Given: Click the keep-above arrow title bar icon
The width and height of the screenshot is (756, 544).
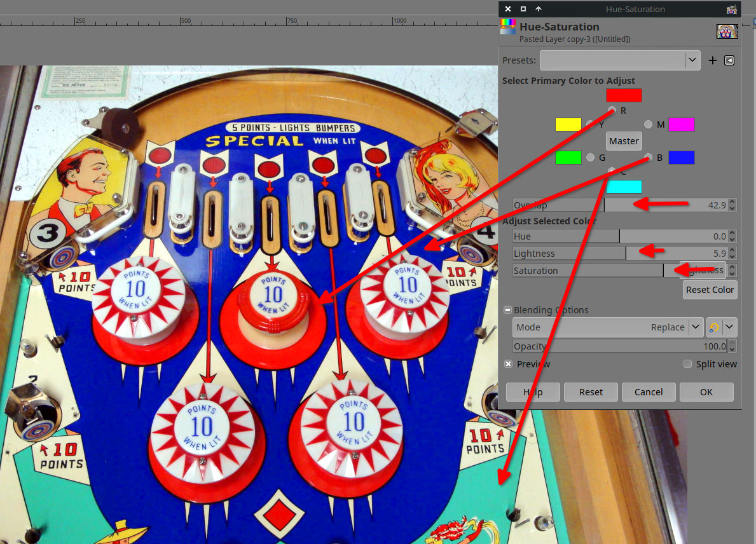Looking at the screenshot, I should [539, 9].
